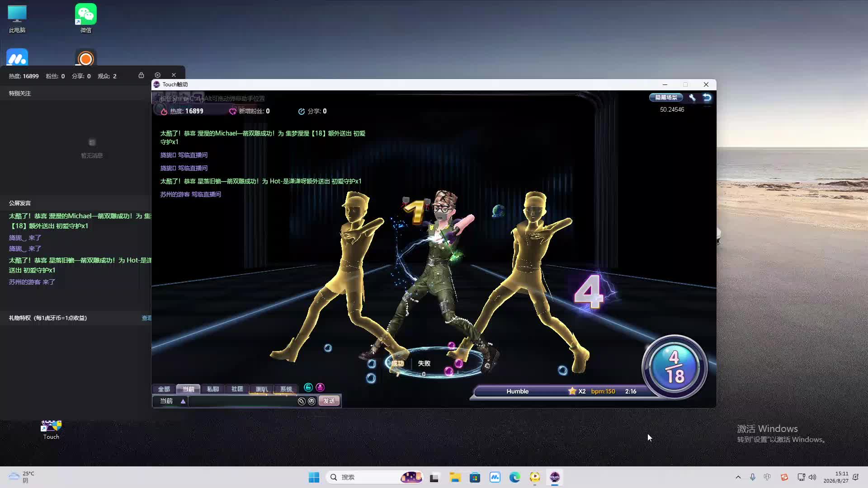Click the 失败 fail label
Screen dimensions: 868x488
click(x=424, y=363)
